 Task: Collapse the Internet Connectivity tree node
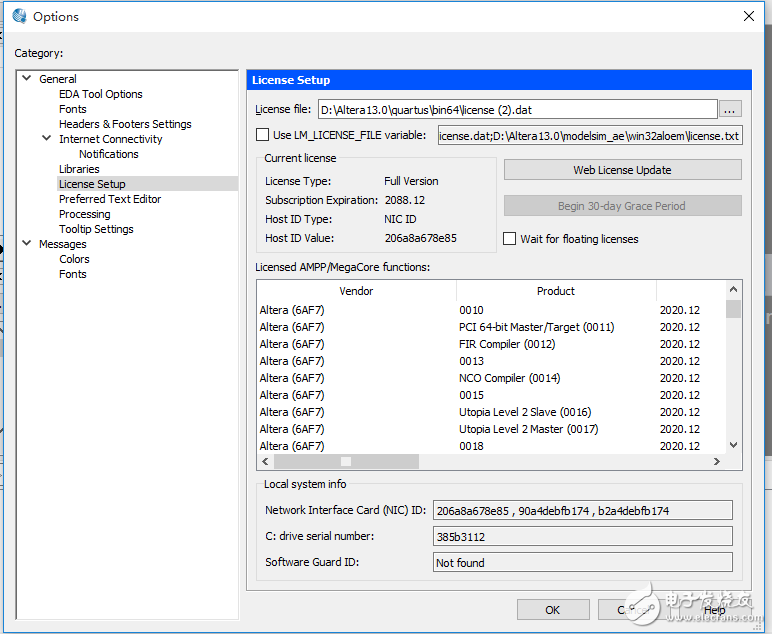click(47, 139)
